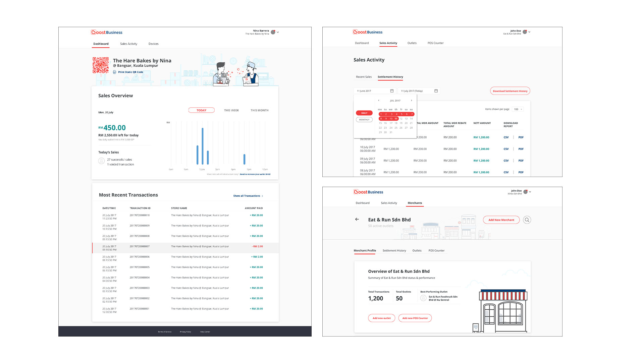Viewport: 644px width, 362px height.
Task: Select day 12 in the July calendar
Action: click(x=401, y=119)
